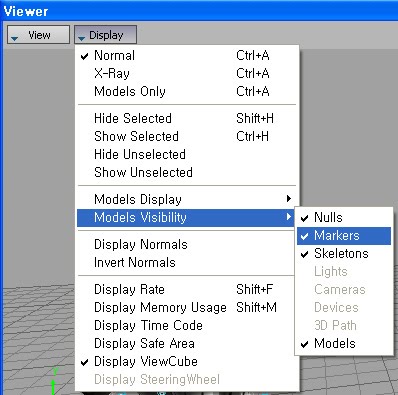Toggle Skeletons visibility

coord(344,254)
